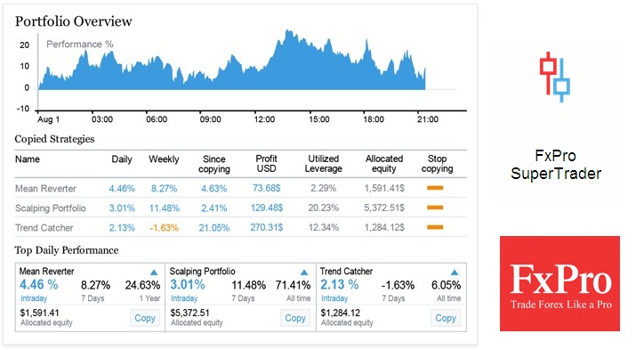Sort strategies by Weekly column header
Image resolution: width=644 pixels, height=350 pixels.
point(164,159)
